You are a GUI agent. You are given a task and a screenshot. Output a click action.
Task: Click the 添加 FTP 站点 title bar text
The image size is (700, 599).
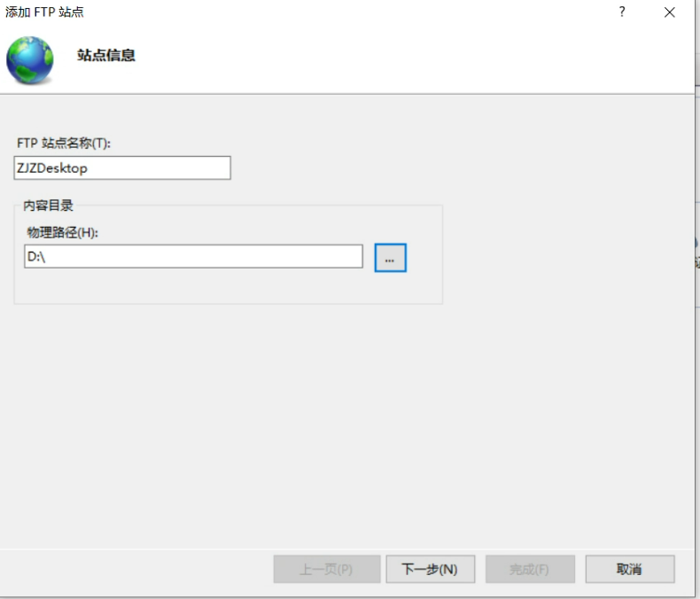pyautogui.click(x=45, y=12)
